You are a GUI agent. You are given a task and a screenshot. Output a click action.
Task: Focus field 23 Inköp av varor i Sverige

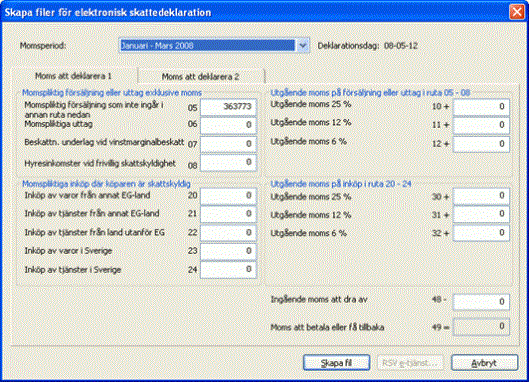pos(228,251)
